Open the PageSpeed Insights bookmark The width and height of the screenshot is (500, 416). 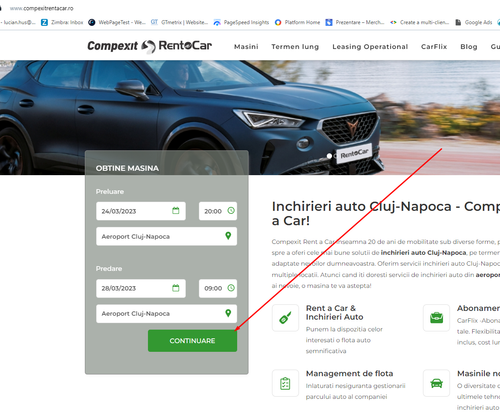(241, 22)
